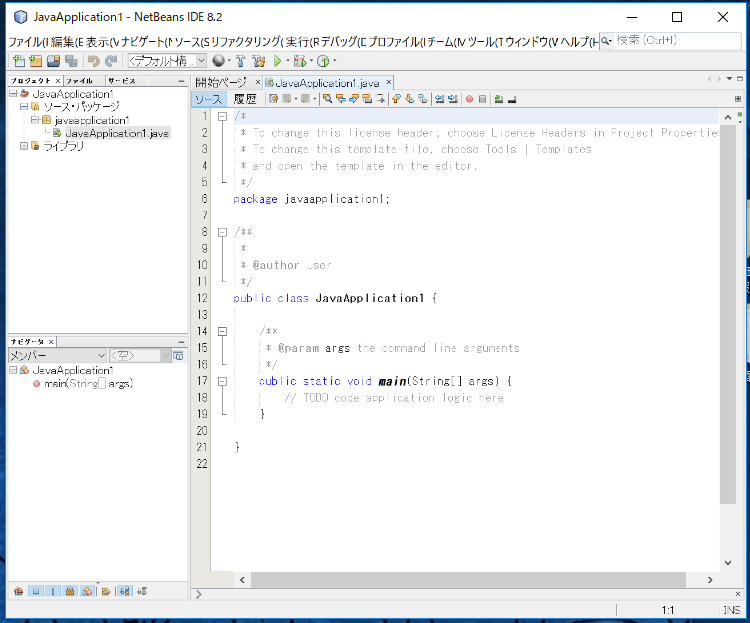Image resolution: width=750 pixels, height=623 pixels.
Task: Collapse the ソース・パッケージ folder node
Action: pyautogui.click(x=24, y=106)
